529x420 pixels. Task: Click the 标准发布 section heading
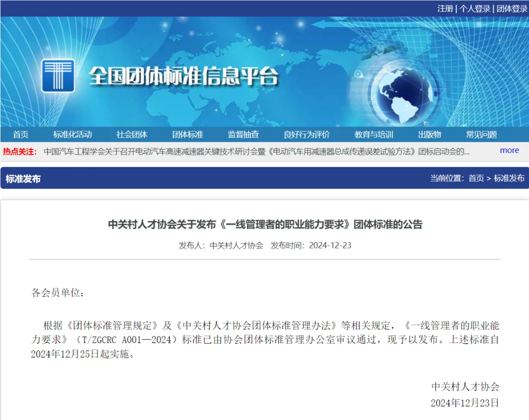pos(24,178)
